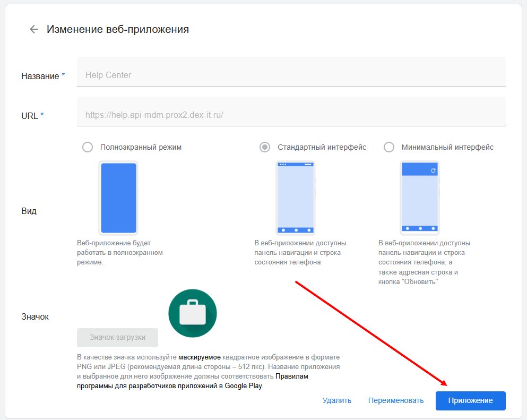Select the minimal interface phone illustration
The image size is (527, 420).
(419, 198)
